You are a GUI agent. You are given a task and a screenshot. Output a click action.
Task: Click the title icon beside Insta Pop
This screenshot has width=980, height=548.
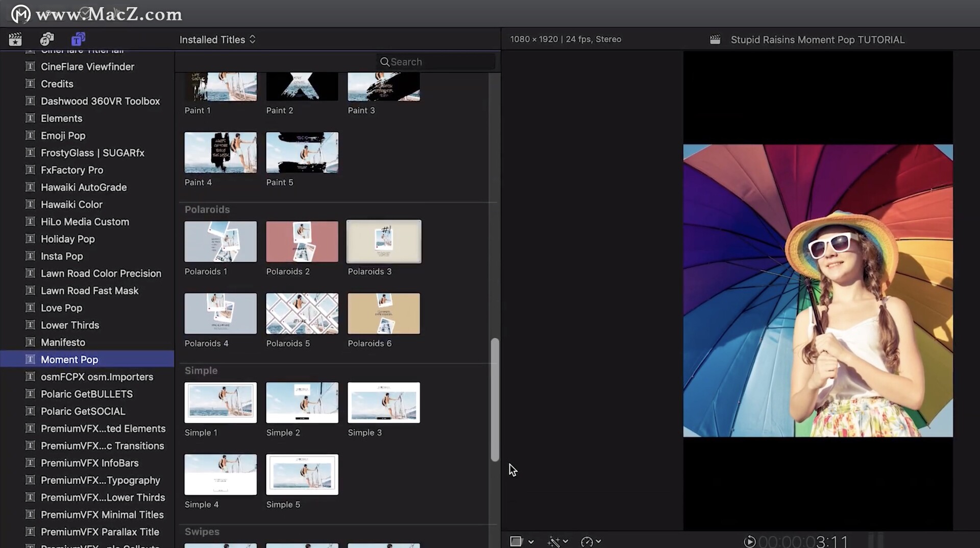30,256
